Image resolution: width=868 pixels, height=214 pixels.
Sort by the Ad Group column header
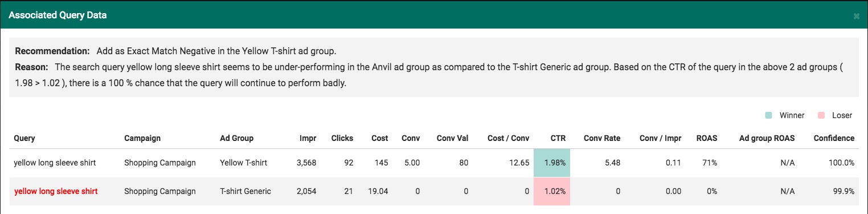(x=236, y=138)
